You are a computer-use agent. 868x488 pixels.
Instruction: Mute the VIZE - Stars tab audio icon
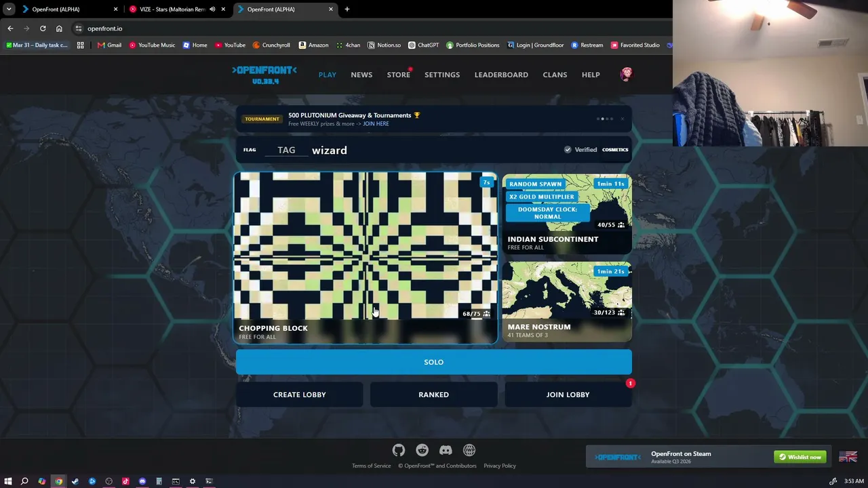point(212,9)
